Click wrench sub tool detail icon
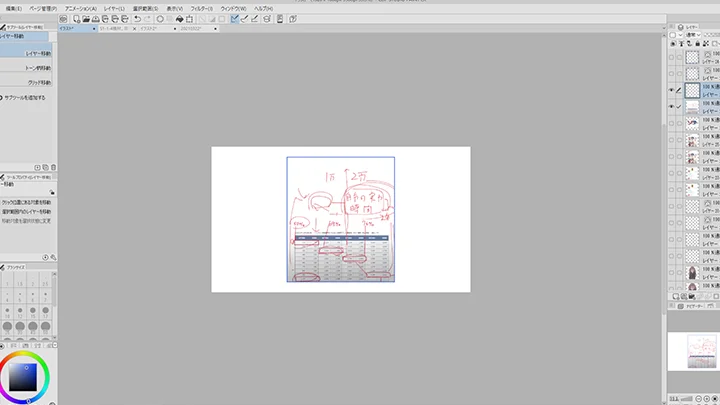The height and width of the screenshot is (405, 720). pos(53,258)
